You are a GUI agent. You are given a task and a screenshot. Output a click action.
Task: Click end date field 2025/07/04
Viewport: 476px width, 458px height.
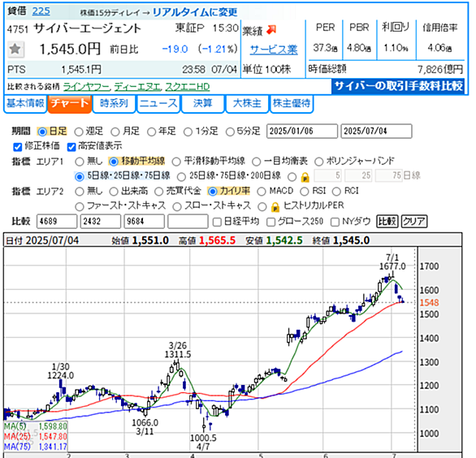coord(376,131)
